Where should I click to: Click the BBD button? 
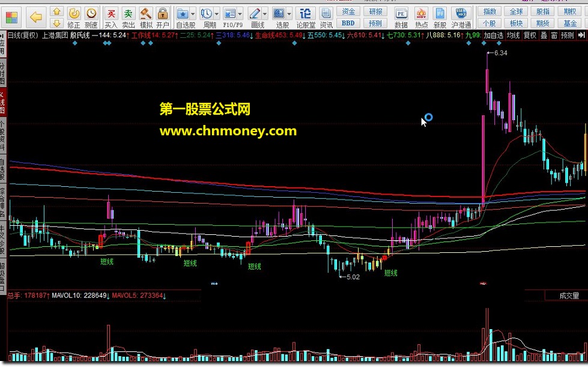(348, 23)
